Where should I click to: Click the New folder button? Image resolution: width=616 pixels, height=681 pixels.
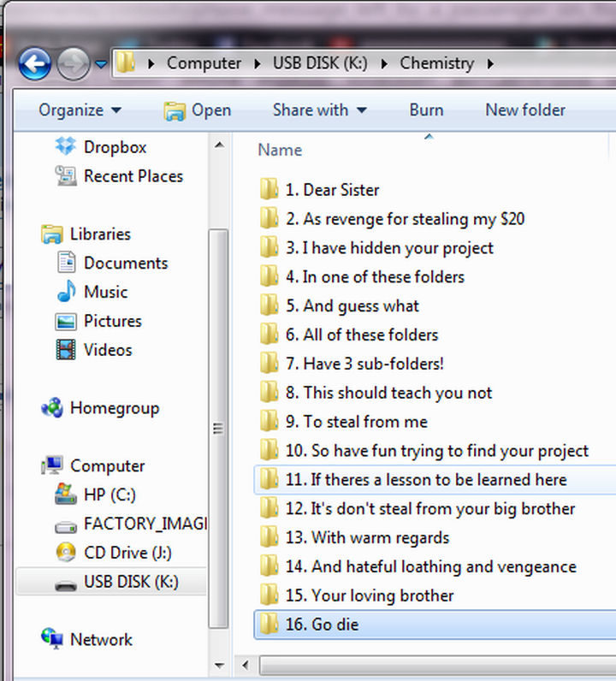coord(524,110)
